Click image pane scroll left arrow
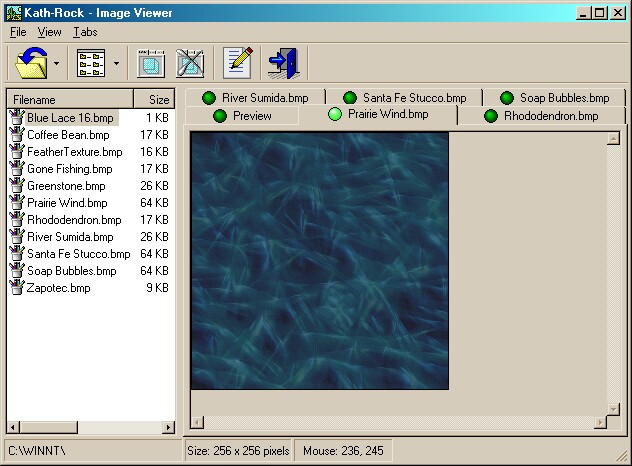This screenshot has width=632, height=466. [197, 422]
